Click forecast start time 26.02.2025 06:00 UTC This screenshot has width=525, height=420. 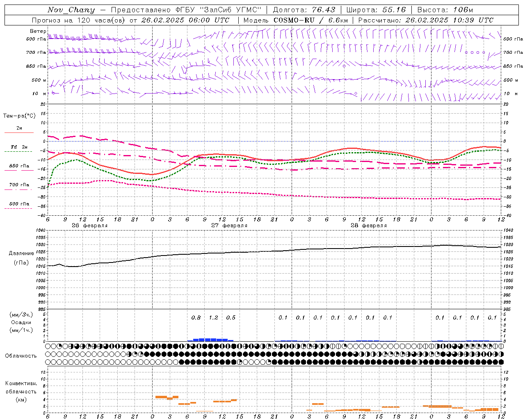coord(185,20)
